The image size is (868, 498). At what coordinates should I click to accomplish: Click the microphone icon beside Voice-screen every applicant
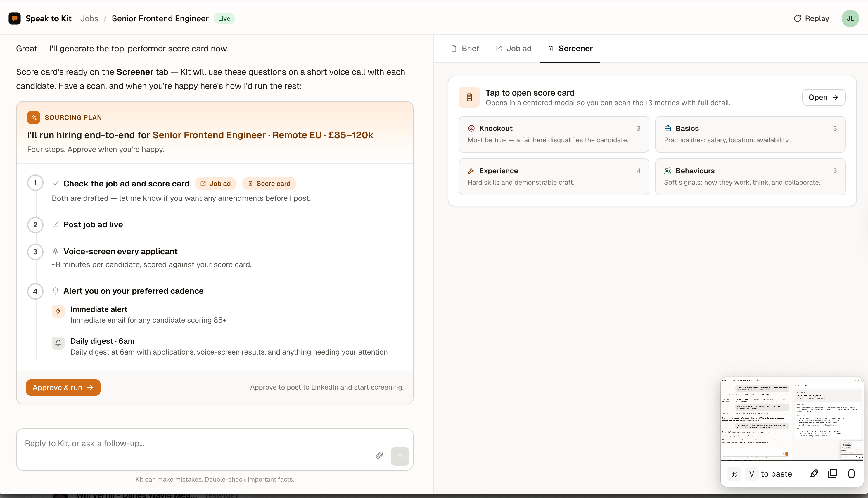pos(56,251)
